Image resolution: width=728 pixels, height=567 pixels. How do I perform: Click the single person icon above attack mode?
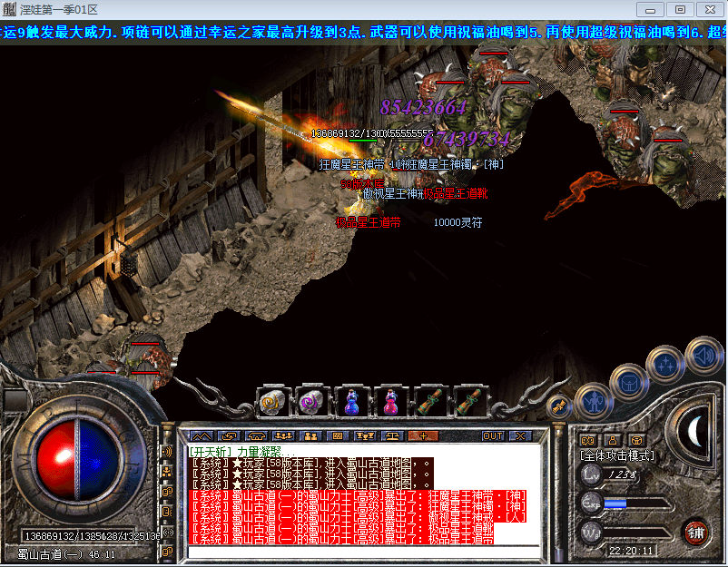613,440
